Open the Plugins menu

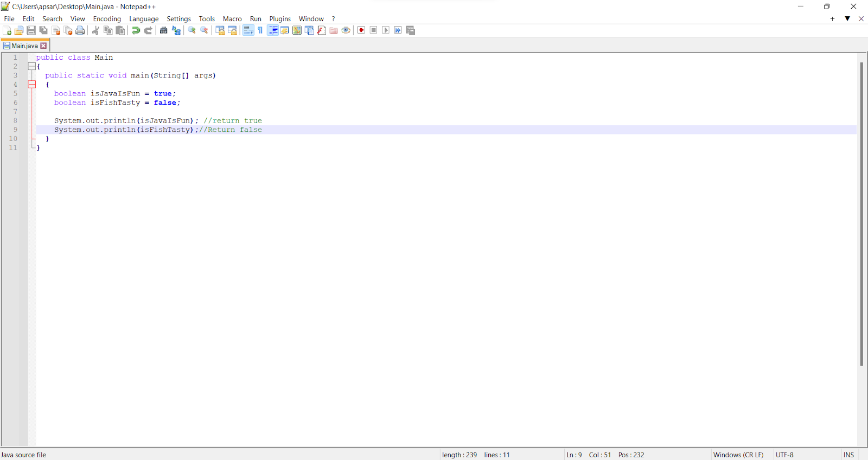280,19
